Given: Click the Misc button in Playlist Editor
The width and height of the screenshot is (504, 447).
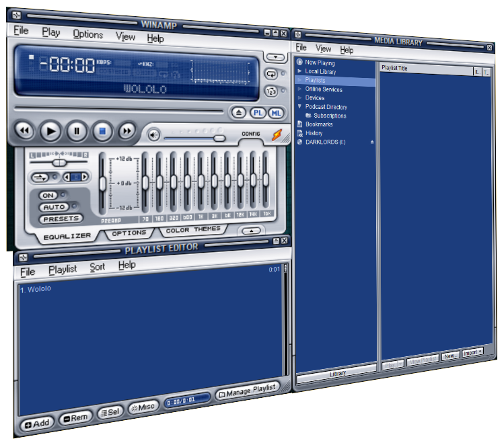Looking at the screenshot, I should pos(144,407).
